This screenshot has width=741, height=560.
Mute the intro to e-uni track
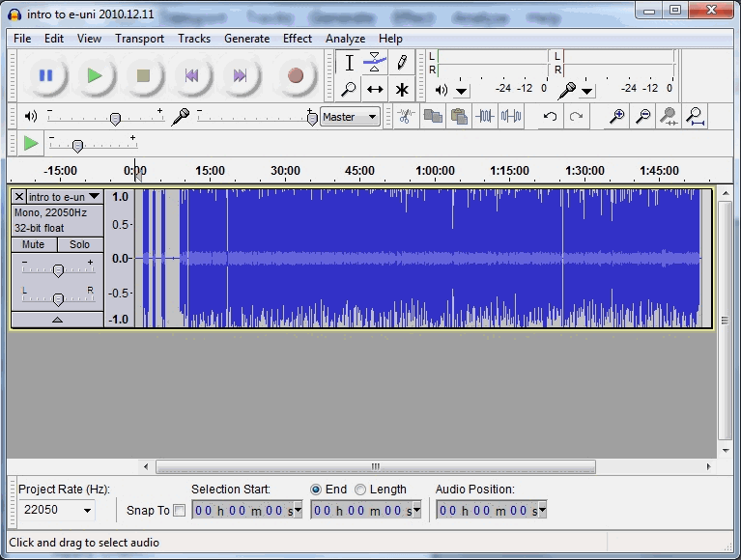(34, 245)
